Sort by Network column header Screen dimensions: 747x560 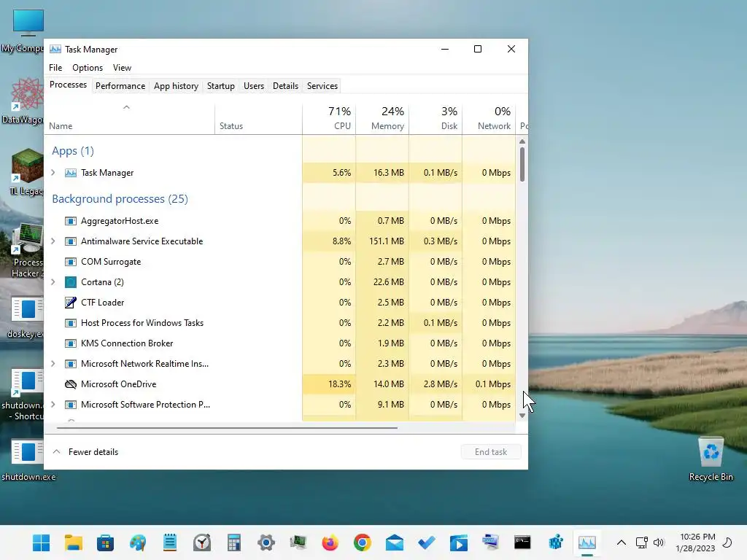489,119
